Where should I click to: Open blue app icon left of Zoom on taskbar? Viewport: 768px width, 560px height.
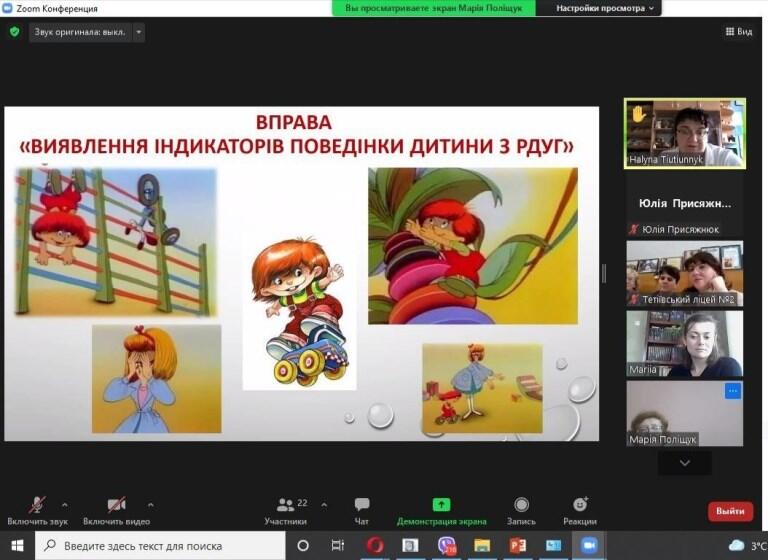pos(553,545)
